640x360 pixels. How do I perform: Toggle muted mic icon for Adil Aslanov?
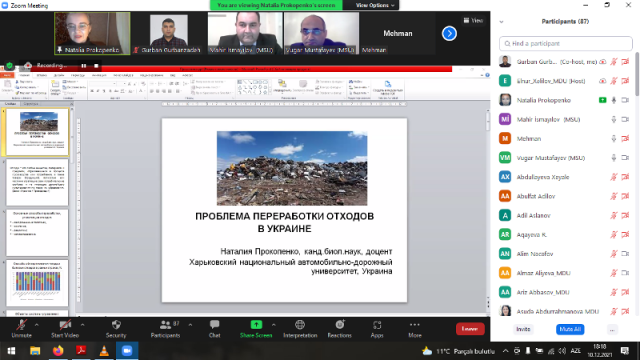(x=614, y=215)
